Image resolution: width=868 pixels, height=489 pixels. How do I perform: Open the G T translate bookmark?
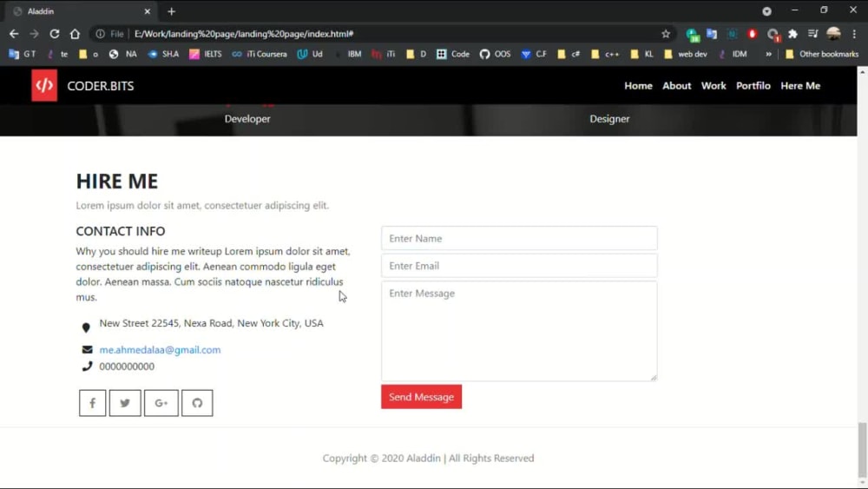[x=23, y=54]
